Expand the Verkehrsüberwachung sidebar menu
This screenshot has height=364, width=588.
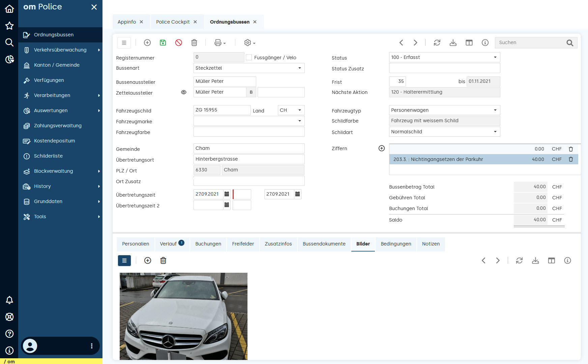(x=60, y=50)
